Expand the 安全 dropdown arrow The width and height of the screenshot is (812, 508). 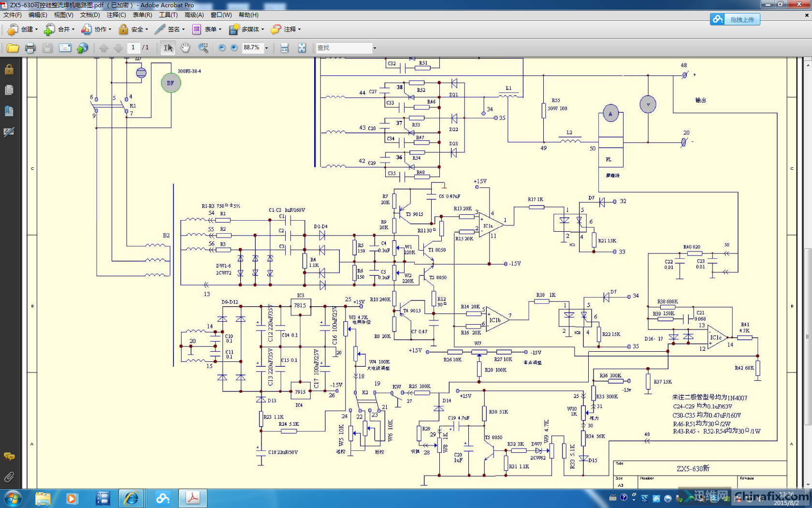click(x=146, y=30)
